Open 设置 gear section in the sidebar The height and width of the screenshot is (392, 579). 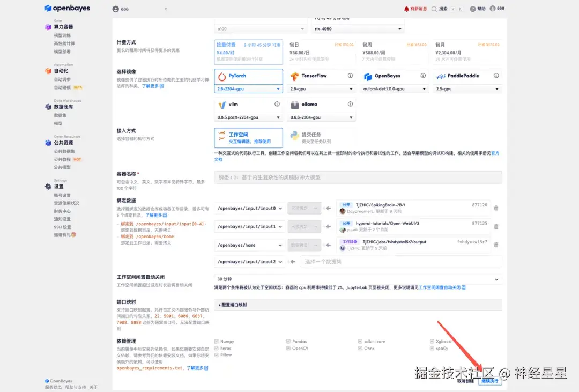coord(54,187)
